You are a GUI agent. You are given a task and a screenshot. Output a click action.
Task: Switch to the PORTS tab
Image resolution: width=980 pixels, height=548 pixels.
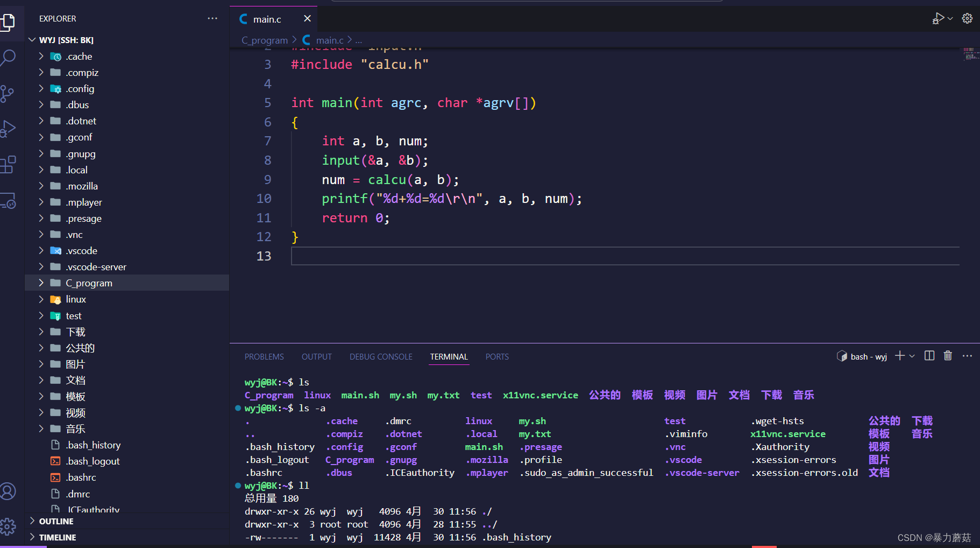497,357
